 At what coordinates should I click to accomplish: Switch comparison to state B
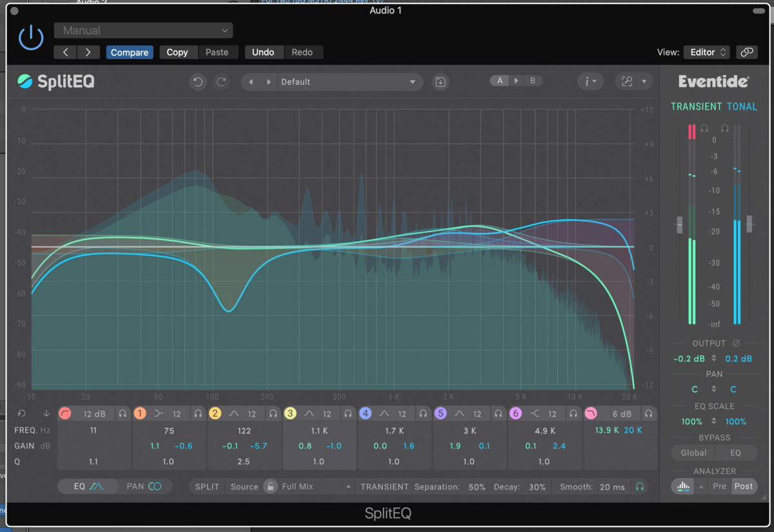[532, 81]
